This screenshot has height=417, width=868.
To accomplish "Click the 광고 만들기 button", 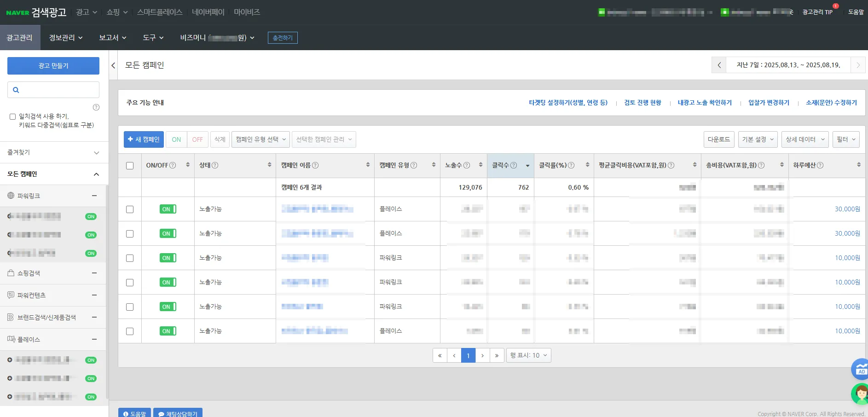I will point(53,66).
